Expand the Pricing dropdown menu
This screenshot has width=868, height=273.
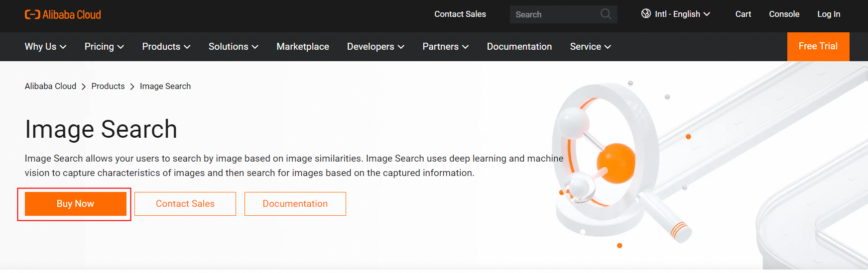click(x=104, y=46)
